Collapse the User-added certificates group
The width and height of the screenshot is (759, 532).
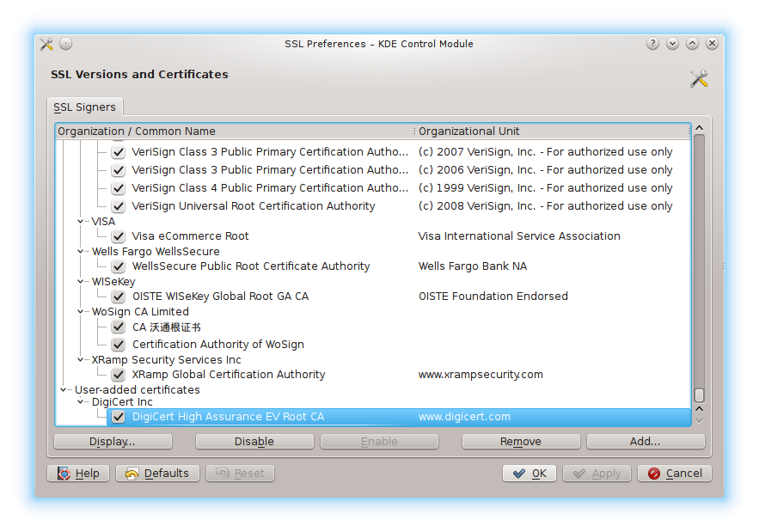click(x=63, y=389)
